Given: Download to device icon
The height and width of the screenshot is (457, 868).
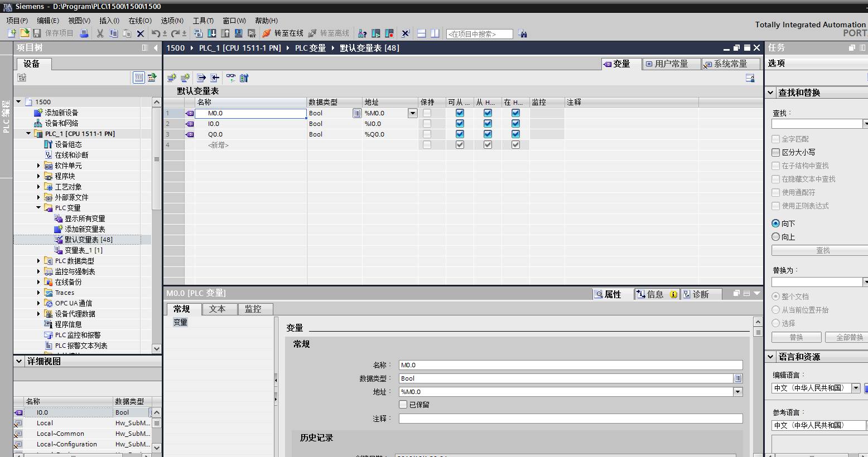Looking at the screenshot, I should point(212,33).
